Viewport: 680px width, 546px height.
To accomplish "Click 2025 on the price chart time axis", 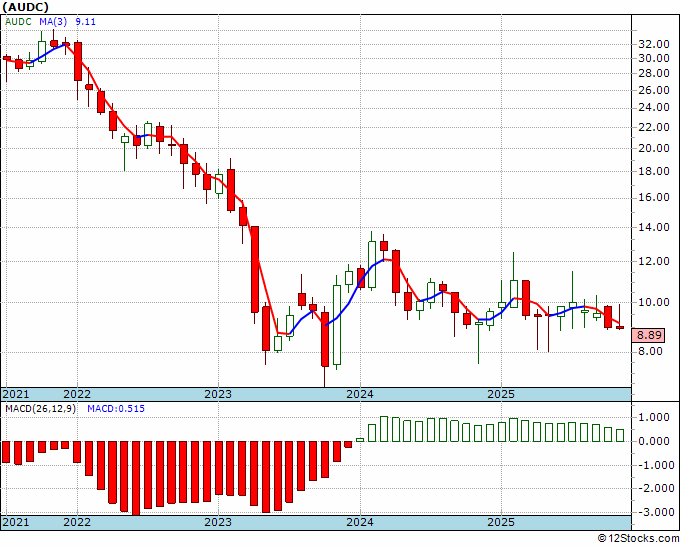I will (501, 394).
